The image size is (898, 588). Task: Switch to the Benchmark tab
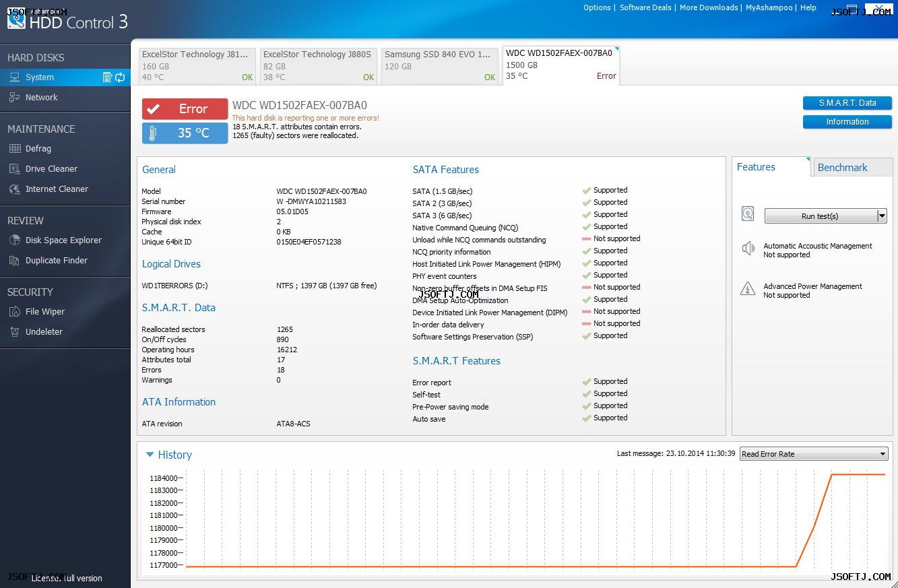tap(852, 167)
